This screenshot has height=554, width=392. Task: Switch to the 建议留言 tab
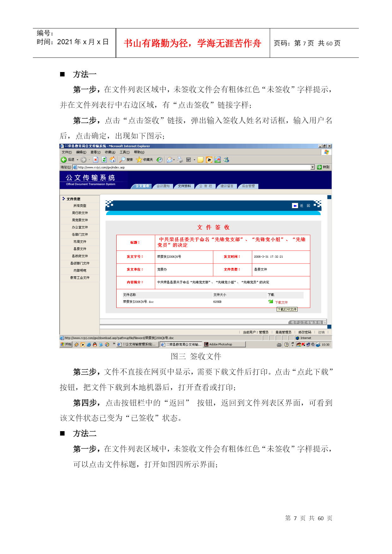227,186
